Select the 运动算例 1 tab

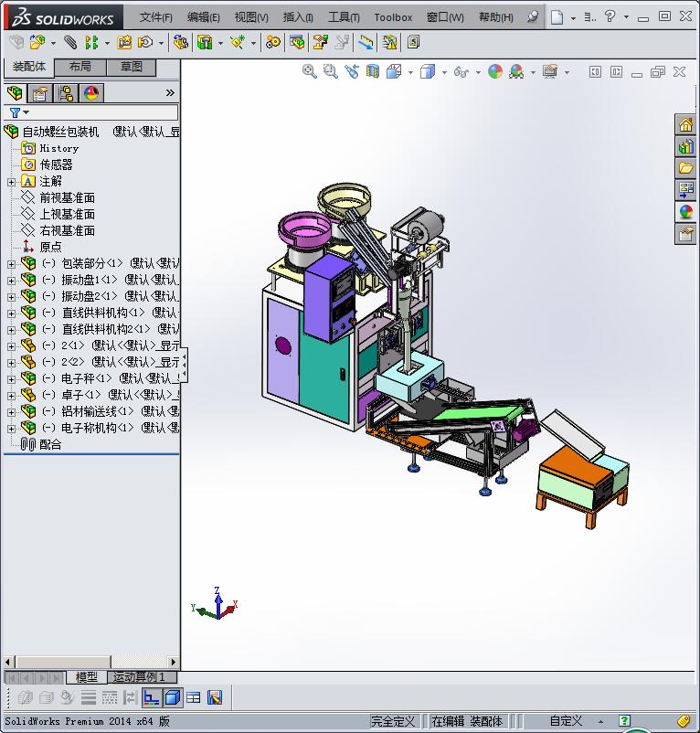142,676
